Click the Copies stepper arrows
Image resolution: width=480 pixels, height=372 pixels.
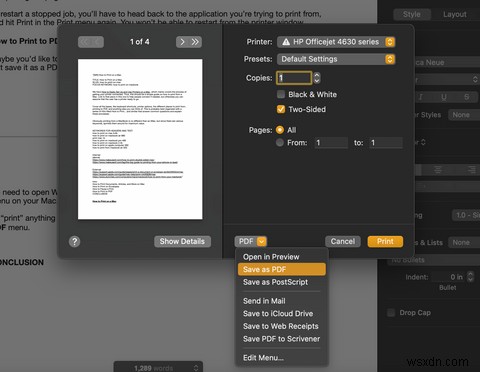click(x=317, y=78)
